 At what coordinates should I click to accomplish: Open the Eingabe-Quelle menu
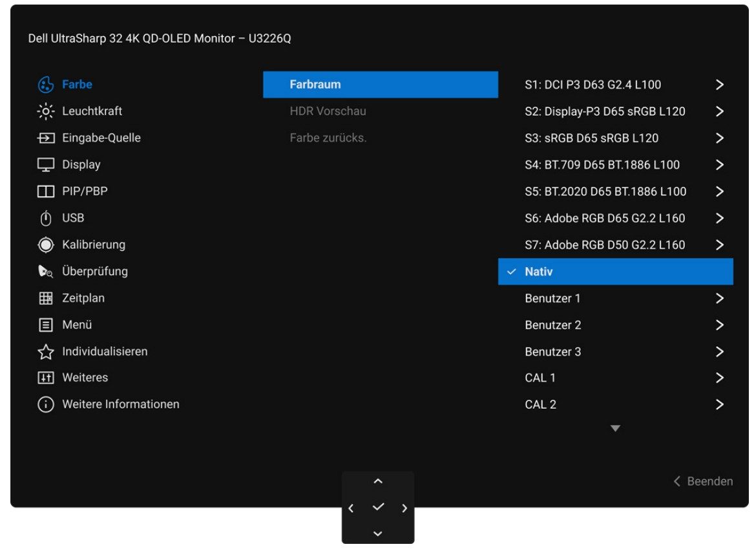tap(101, 138)
